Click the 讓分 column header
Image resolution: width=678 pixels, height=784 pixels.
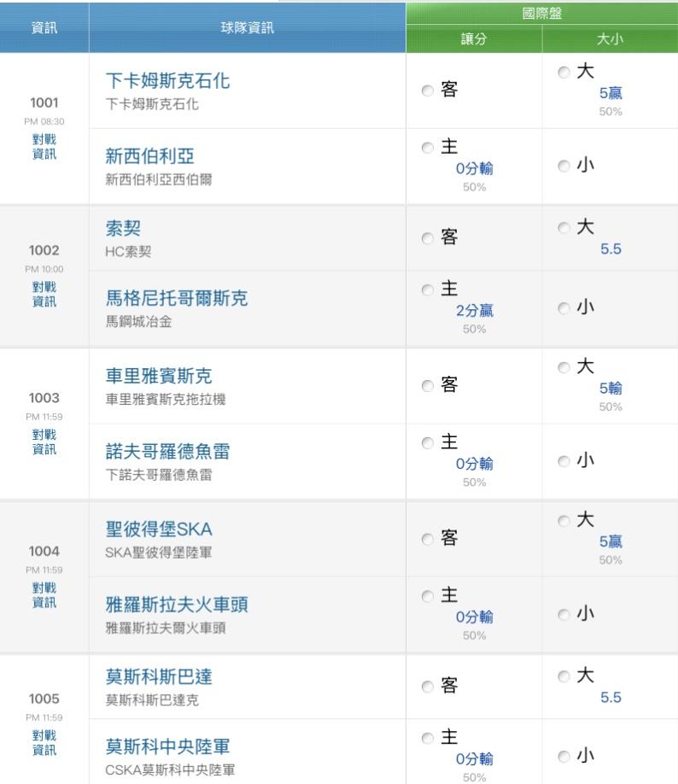[x=473, y=39]
